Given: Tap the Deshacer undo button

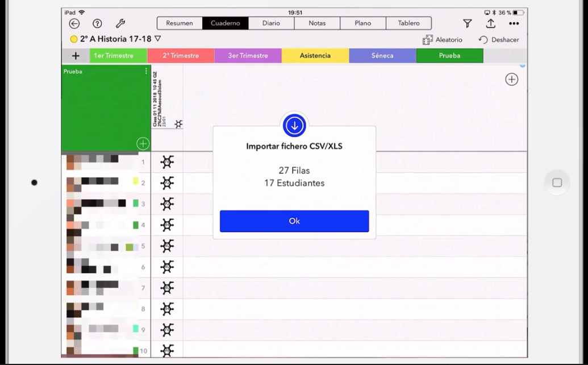Looking at the screenshot, I should [x=499, y=40].
